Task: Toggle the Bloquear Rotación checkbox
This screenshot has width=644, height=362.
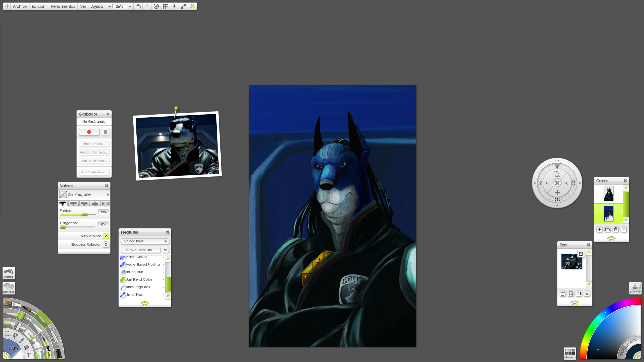Action: point(106,244)
